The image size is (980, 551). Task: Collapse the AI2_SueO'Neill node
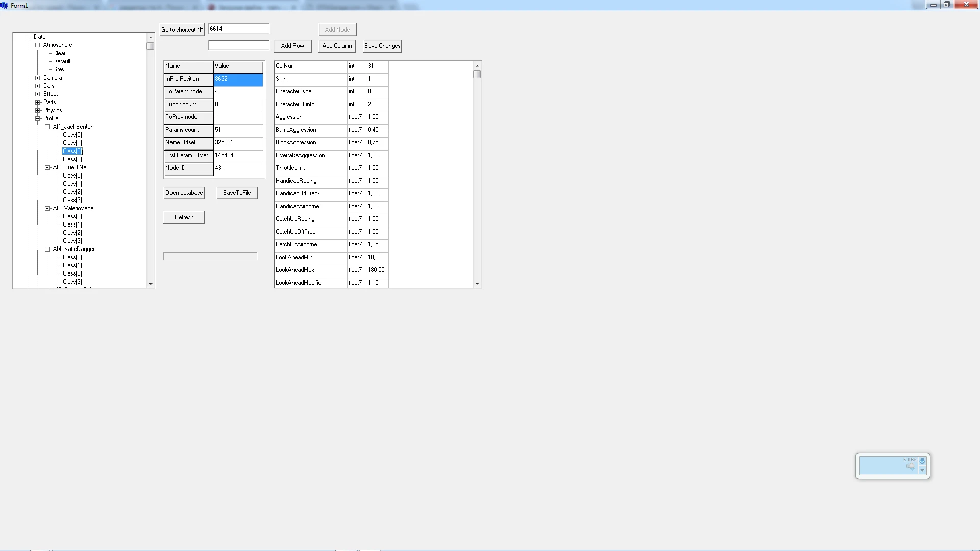tap(47, 168)
